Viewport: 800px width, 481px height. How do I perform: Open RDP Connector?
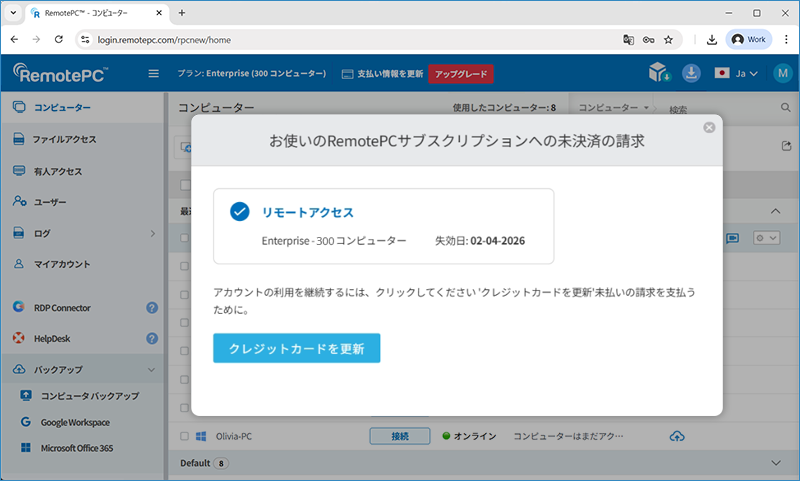pos(62,308)
